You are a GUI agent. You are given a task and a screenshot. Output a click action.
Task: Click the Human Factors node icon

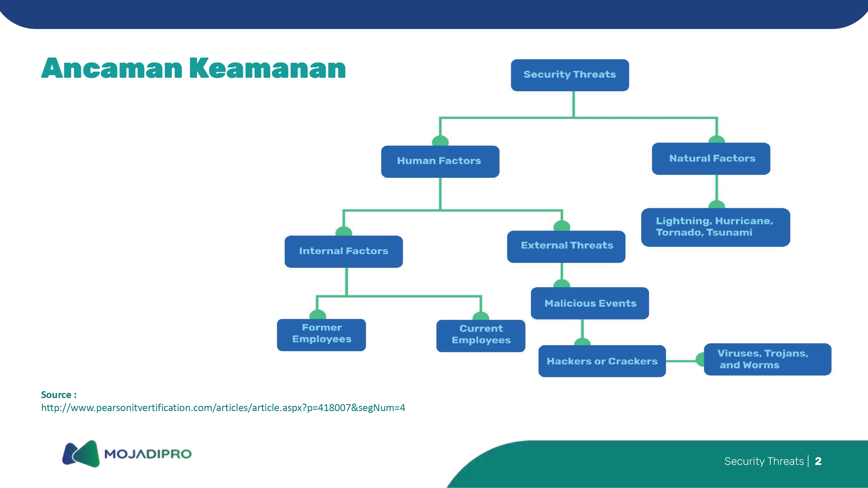pos(440,139)
